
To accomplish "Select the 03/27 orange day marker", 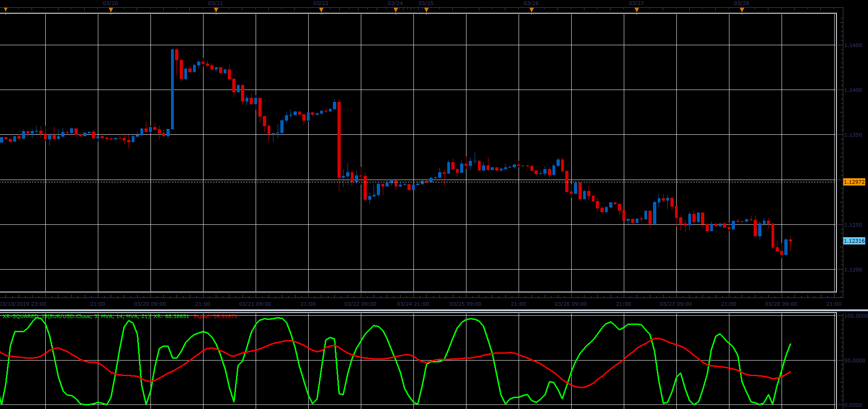I will (637, 11).
